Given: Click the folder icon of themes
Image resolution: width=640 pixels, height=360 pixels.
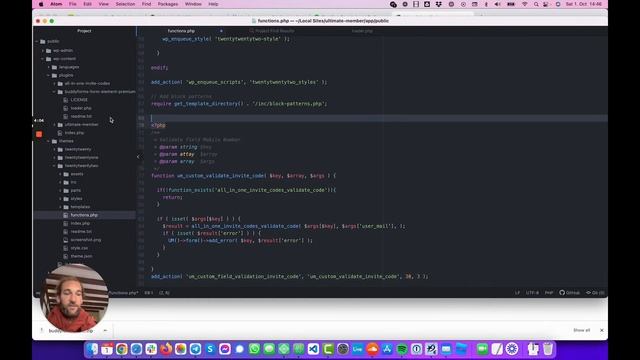Looking at the screenshot, I should tap(54, 141).
